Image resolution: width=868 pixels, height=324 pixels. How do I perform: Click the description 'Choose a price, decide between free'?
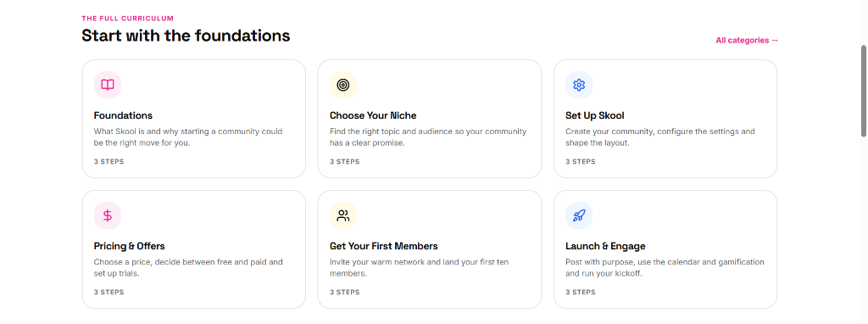coord(188,267)
